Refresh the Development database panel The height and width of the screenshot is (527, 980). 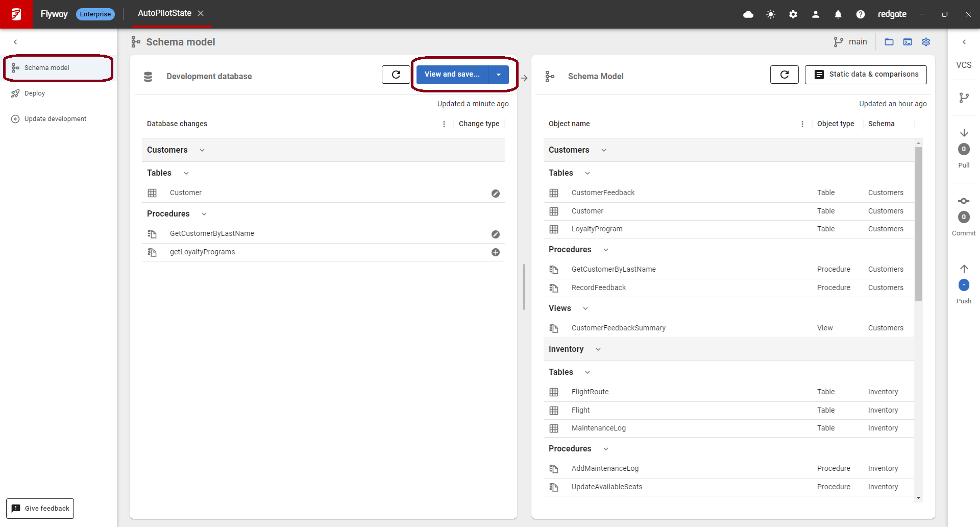point(396,75)
